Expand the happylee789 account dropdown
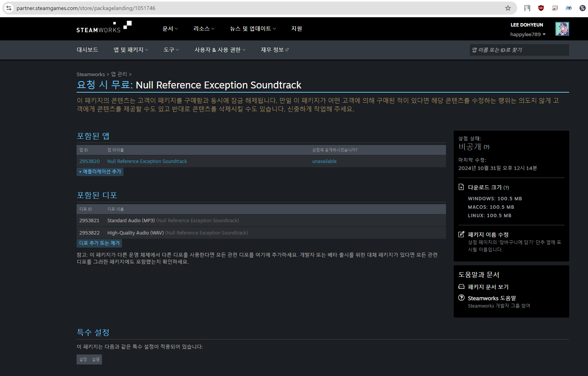 coord(528,34)
